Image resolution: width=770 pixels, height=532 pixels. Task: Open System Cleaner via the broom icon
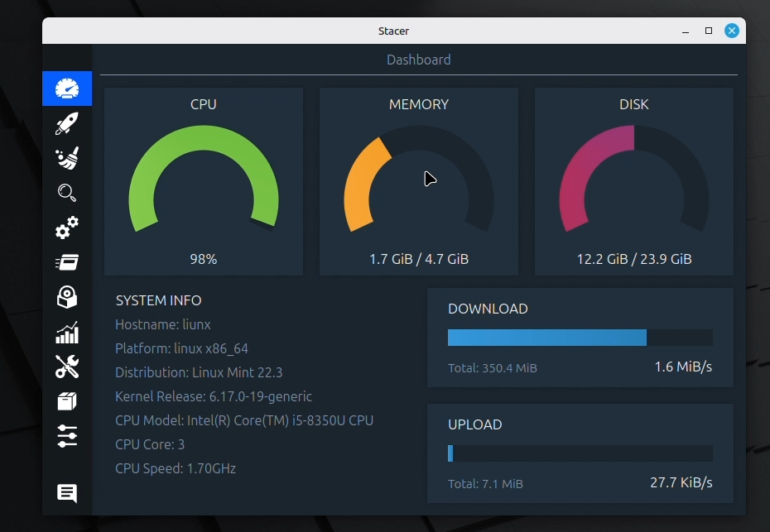[x=67, y=158]
